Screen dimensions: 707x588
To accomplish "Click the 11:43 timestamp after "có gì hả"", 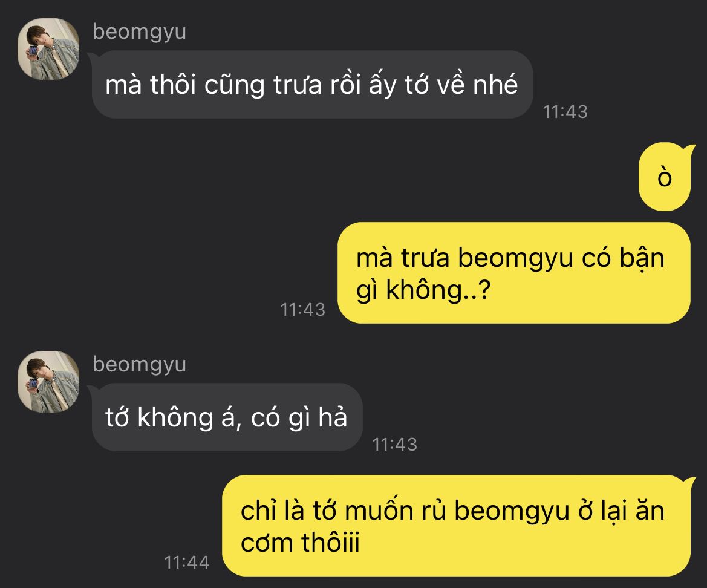I will click(395, 445).
